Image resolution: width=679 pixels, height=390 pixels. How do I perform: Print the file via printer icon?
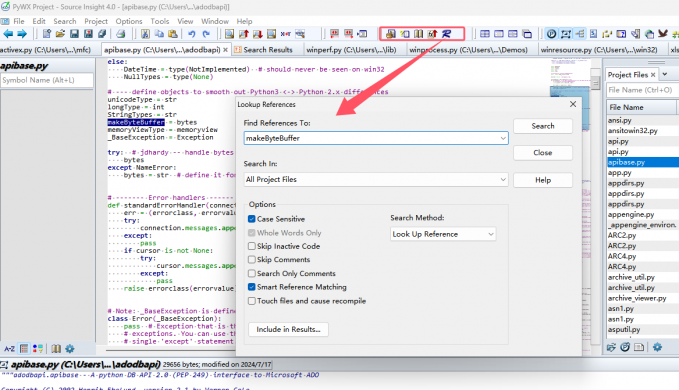(121, 34)
